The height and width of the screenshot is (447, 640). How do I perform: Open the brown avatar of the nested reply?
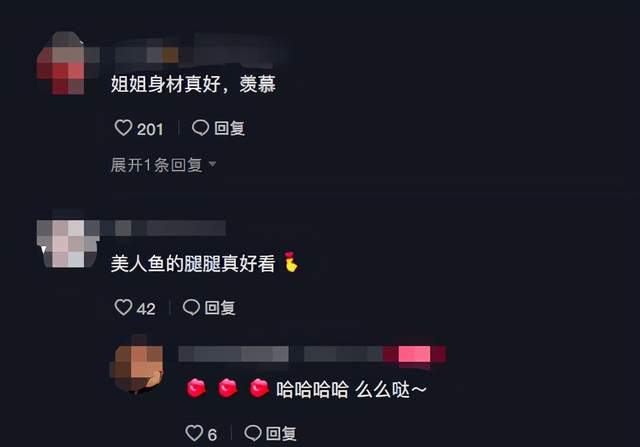coord(137,364)
